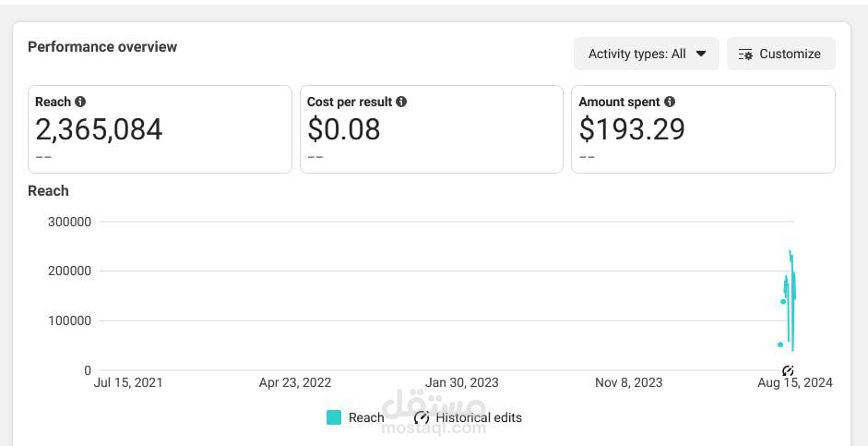Screen dimensions: 868x446
Task: Toggle the Reach series legend label
Action: point(366,417)
